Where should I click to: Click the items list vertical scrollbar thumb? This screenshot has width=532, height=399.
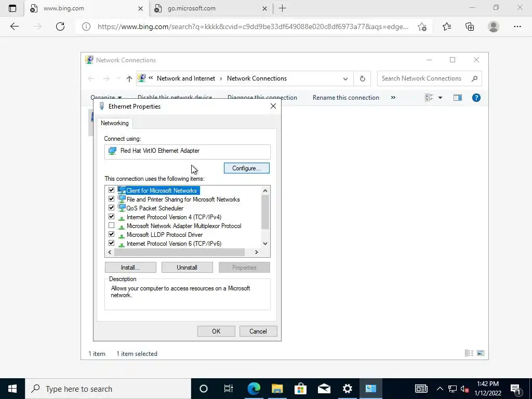265,212
